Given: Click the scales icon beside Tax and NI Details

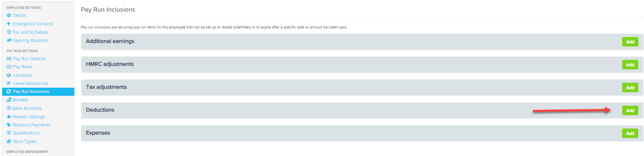Looking at the screenshot, I should coord(9,32).
